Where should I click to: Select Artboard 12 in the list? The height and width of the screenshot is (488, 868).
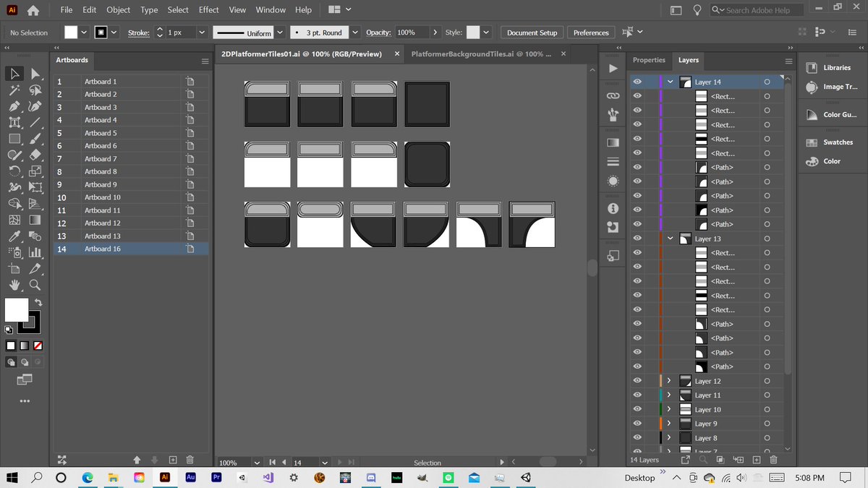(130, 223)
